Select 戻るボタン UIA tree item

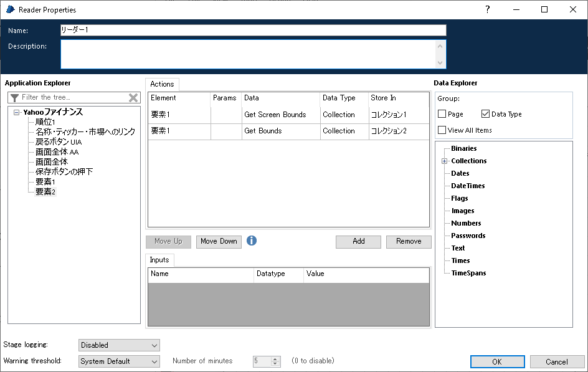[59, 141]
